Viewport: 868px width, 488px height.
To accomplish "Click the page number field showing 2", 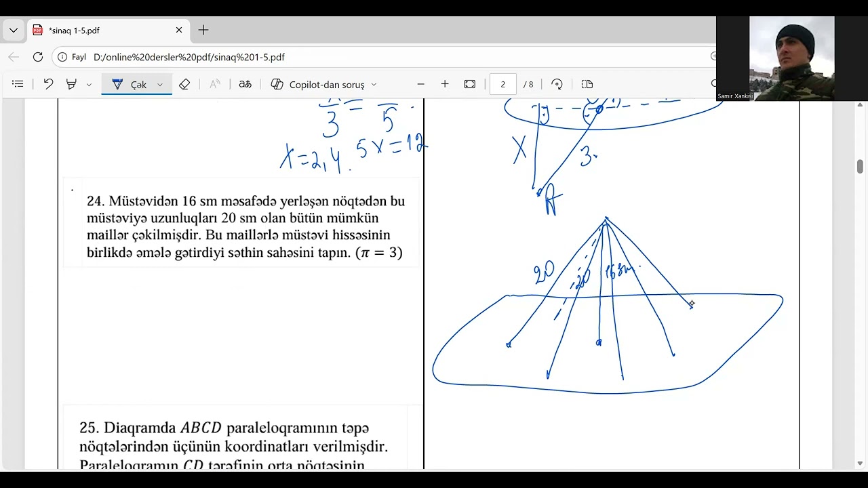I will 503,84.
